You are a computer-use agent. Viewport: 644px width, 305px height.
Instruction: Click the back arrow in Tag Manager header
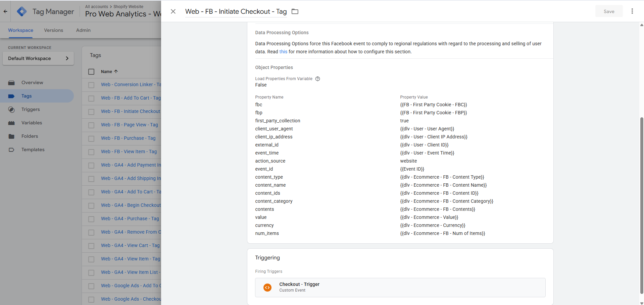tap(5, 11)
